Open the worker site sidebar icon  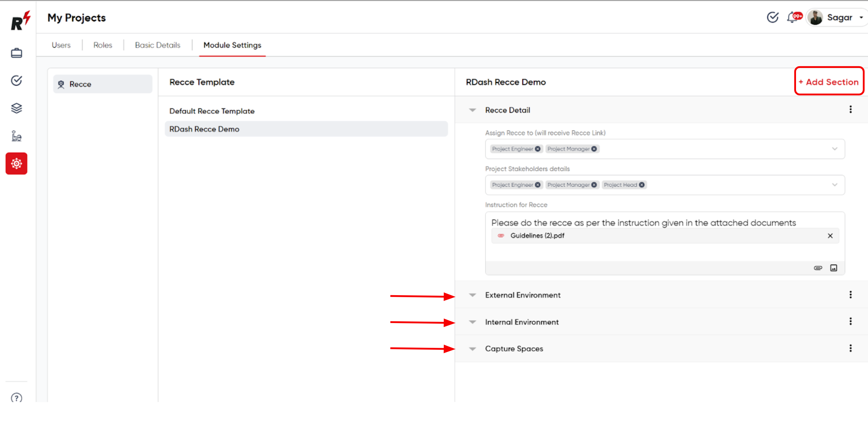16,136
